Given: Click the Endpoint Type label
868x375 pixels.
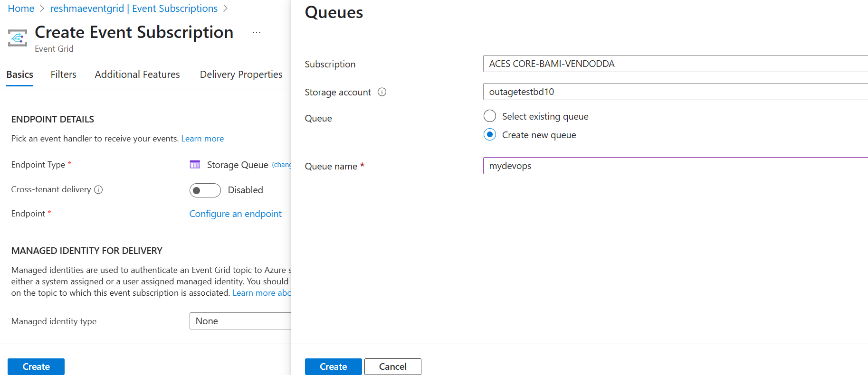Looking at the screenshot, I should point(38,165).
